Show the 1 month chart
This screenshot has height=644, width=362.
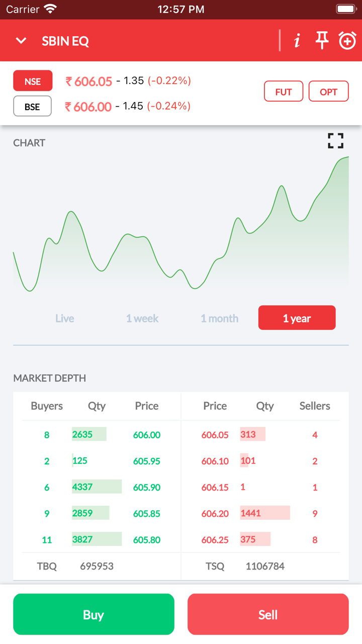[x=220, y=318]
